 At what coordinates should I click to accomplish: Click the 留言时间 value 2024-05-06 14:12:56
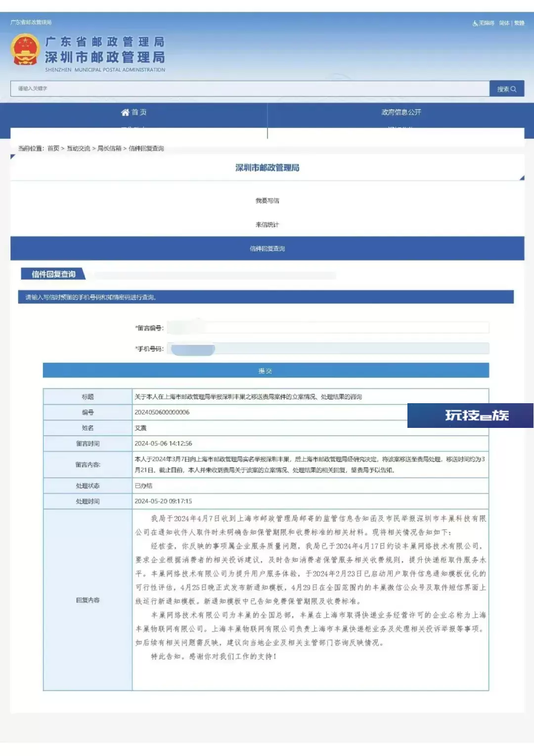pyautogui.click(x=163, y=444)
